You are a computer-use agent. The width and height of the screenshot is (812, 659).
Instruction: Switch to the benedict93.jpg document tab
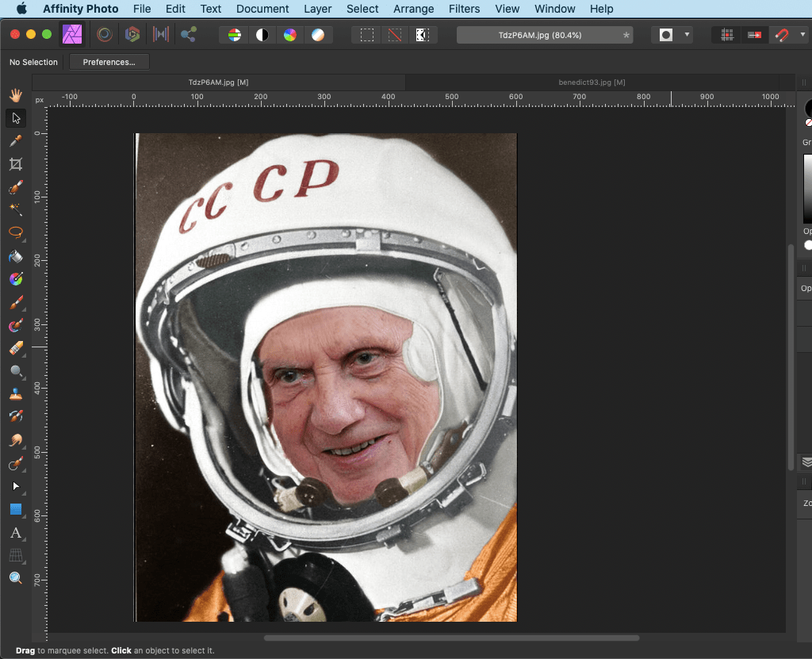(591, 82)
